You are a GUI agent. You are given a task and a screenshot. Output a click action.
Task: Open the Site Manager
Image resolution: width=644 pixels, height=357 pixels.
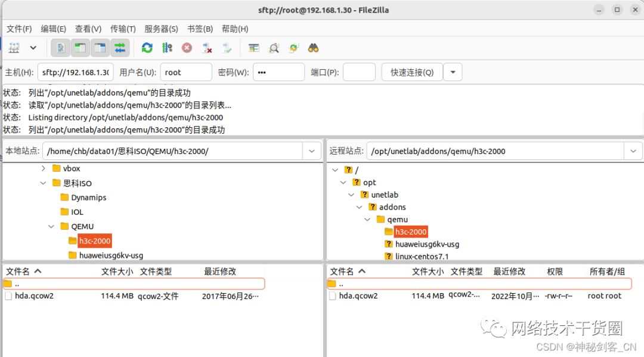point(13,48)
